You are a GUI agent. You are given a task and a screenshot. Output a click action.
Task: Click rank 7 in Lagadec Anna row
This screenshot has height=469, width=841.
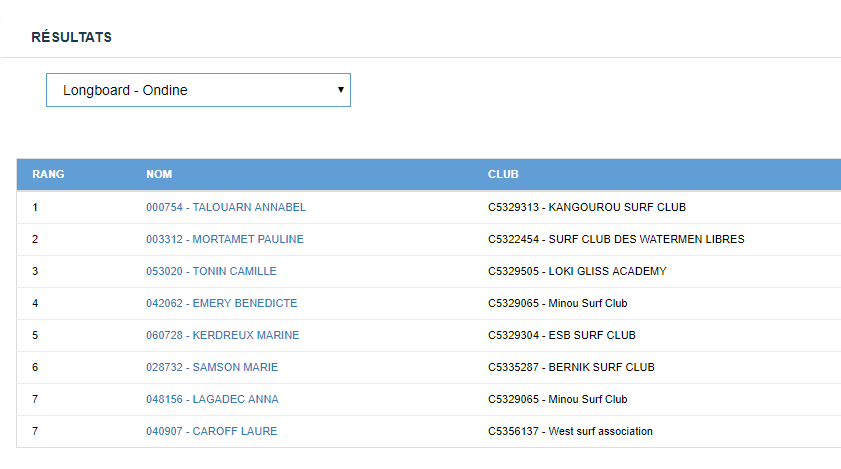(35, 399)
